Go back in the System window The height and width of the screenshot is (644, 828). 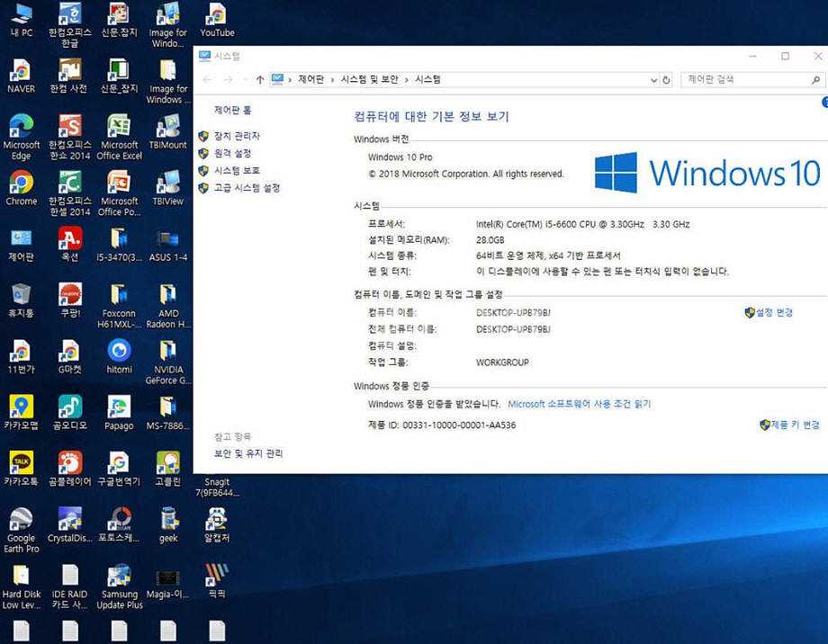tap(208, 80)
